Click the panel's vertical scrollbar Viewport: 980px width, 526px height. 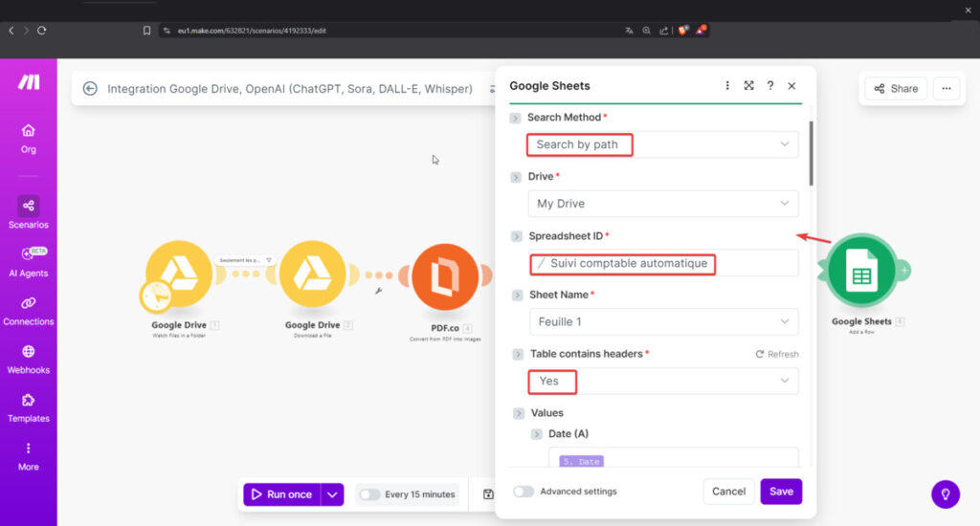coord(812,153)
